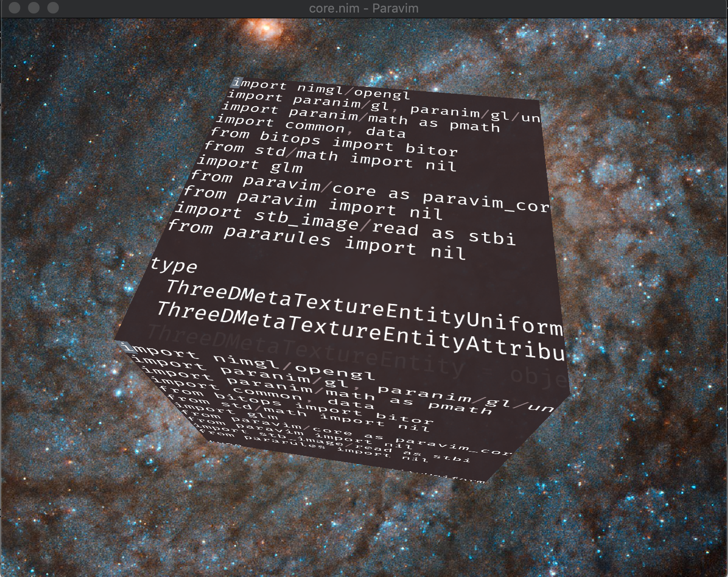This screenshot has width=728, height=577.
Task: Click the highlighted cursor block on the front face
Action: pos(126,346)
